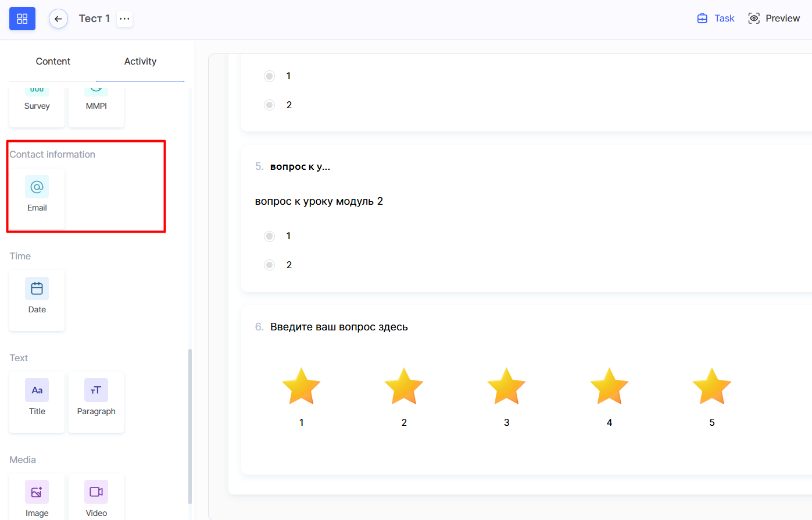Insert an Image media element
Image resolution: width=812 pixels, height=520 pixels.
tap(37, 497)
